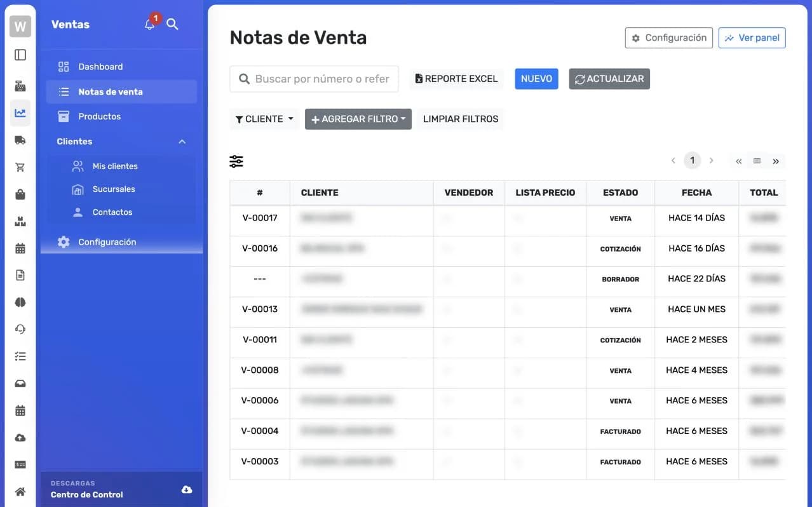Click the REPORTE EXCEL button

click(456, 79)
